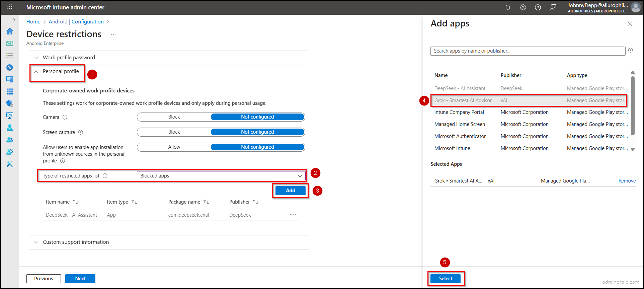Open the settings gear in header
The height and width of the screenshot is (289, 644).
click(x=522, y=7)
